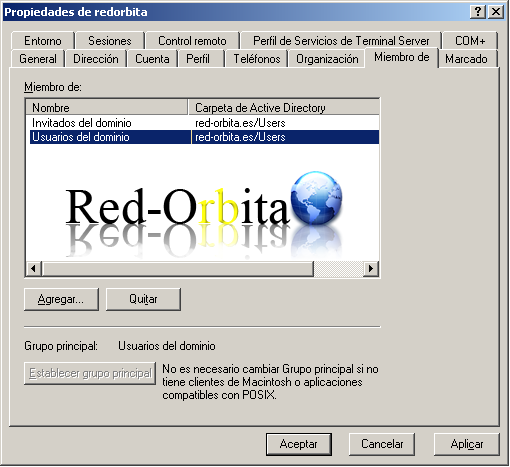Click the Agregar... button
Image resolution: width=510 pixels, height=467 pixels.
(x=61, y=299)
